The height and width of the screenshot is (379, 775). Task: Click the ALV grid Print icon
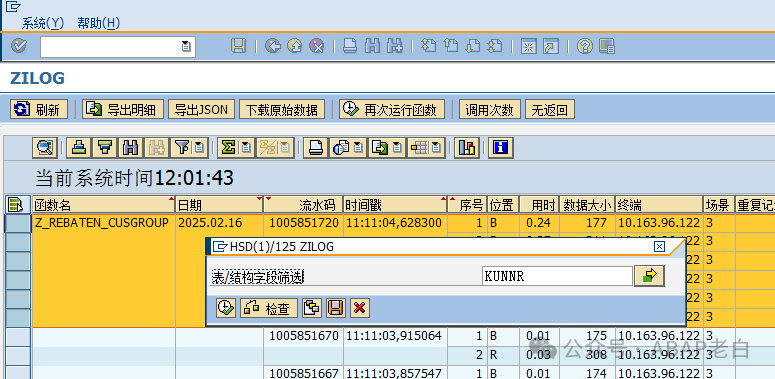(315, 148)
